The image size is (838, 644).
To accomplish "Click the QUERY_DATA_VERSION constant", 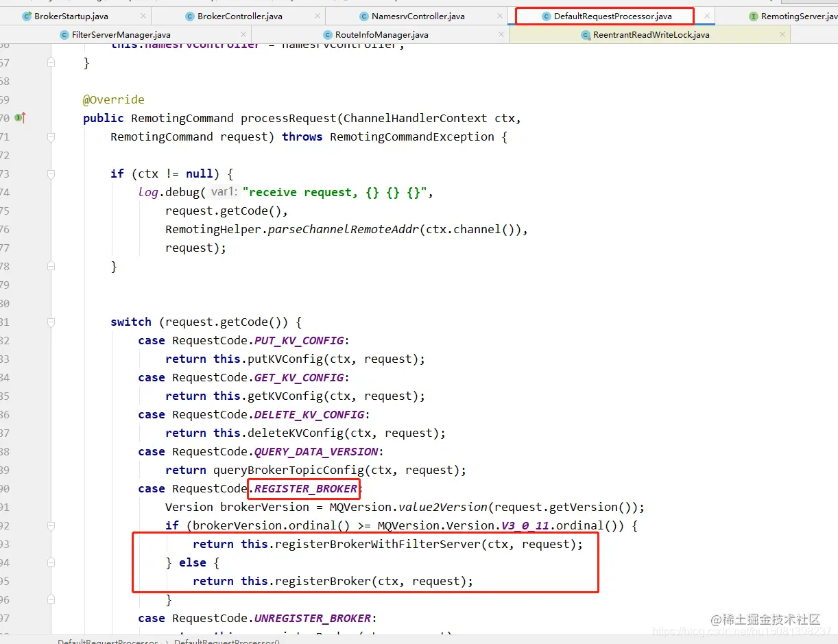I will [x=316, y=451].
